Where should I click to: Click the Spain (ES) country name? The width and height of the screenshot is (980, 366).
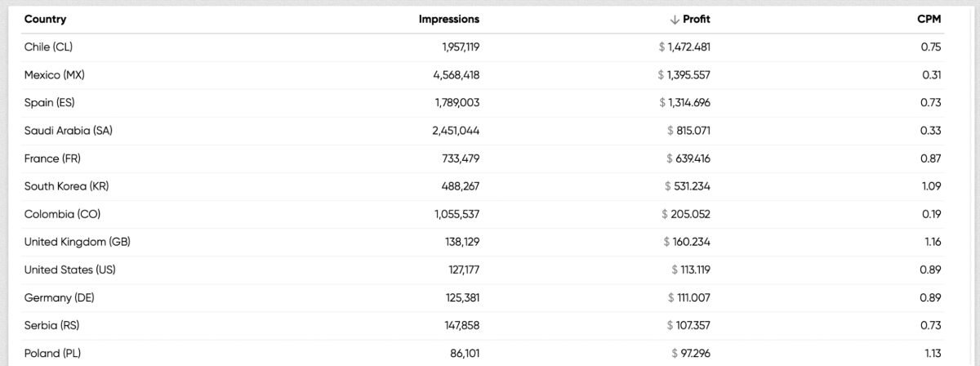[50, 103]
